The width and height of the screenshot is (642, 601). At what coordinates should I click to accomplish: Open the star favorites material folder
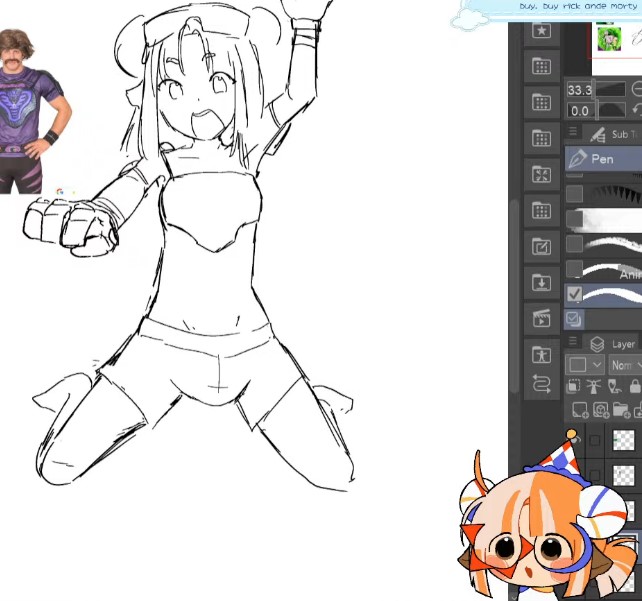(541, 30)
